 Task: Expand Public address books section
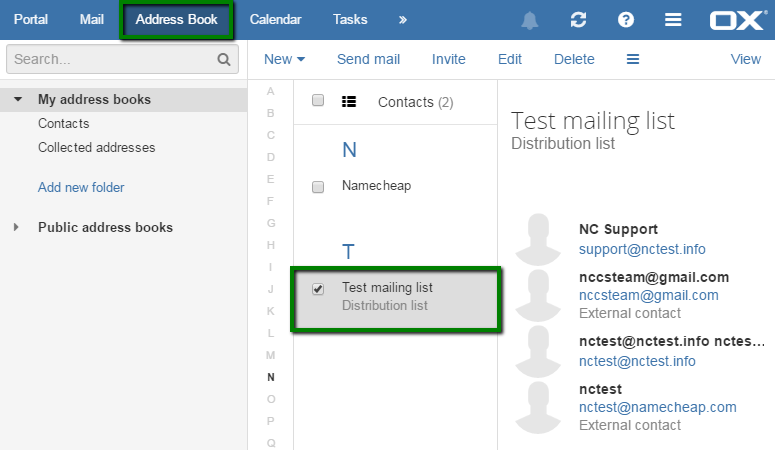click(16, 227)
